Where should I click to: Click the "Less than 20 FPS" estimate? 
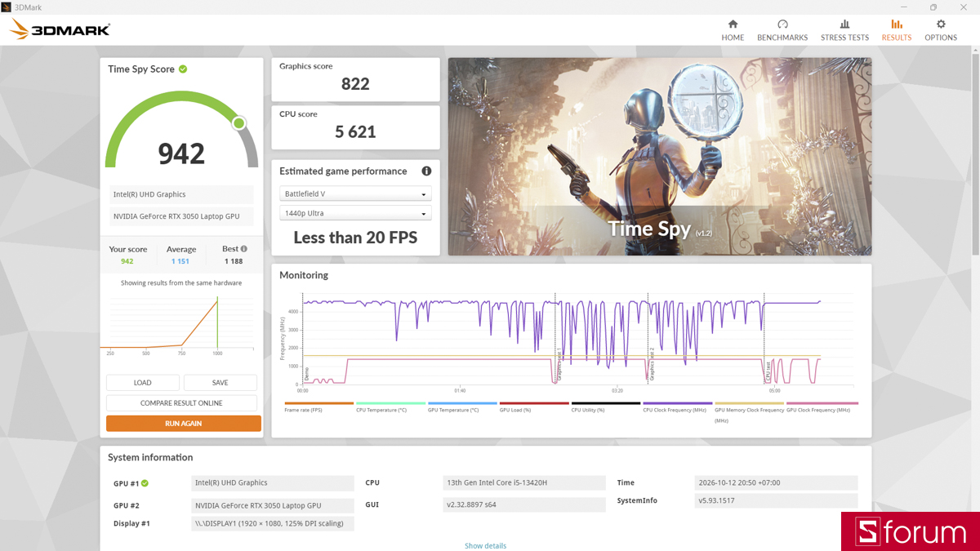tap(355, 238)
